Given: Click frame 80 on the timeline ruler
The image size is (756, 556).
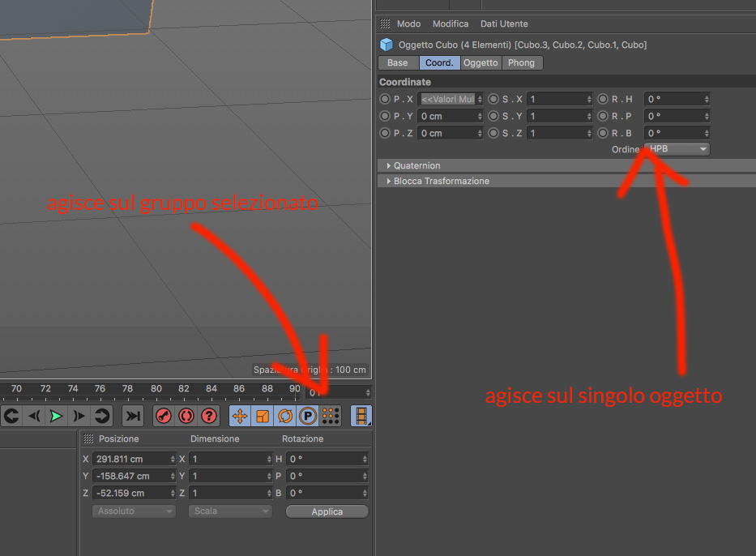Looking at the screenshot, I should point(156,389).
